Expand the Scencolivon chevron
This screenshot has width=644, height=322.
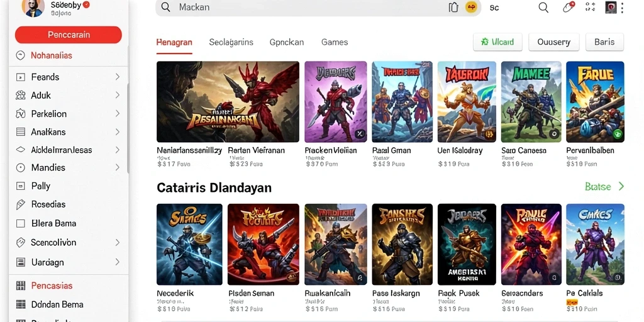117,243
